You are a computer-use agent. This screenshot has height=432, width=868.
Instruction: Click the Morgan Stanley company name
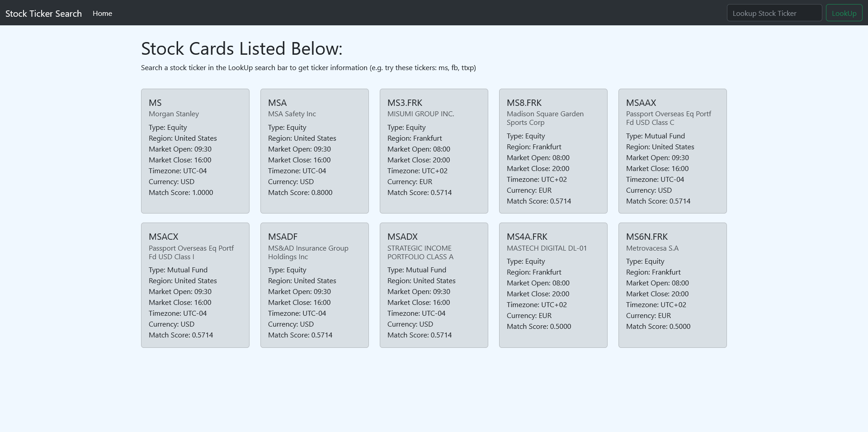174,114
